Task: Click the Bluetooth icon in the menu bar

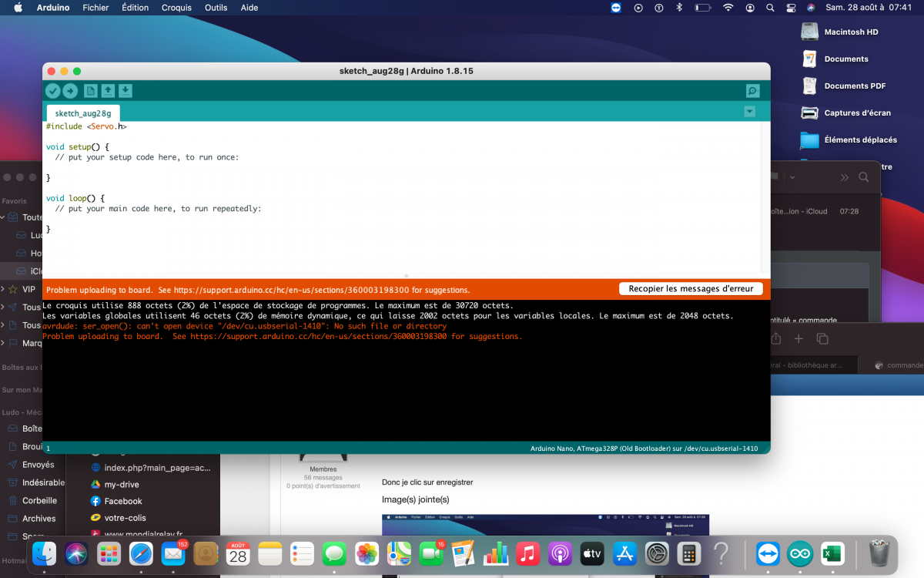Action: coord(679,8)
